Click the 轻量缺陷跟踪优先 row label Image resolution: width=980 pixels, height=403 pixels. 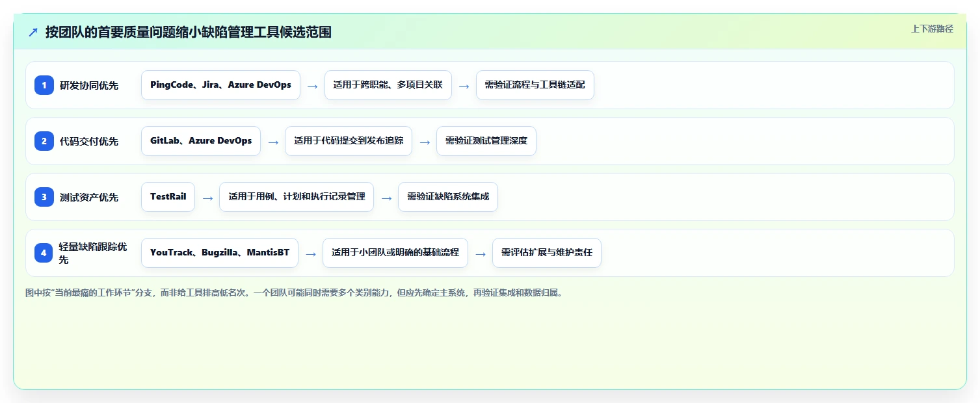(93, 253)
